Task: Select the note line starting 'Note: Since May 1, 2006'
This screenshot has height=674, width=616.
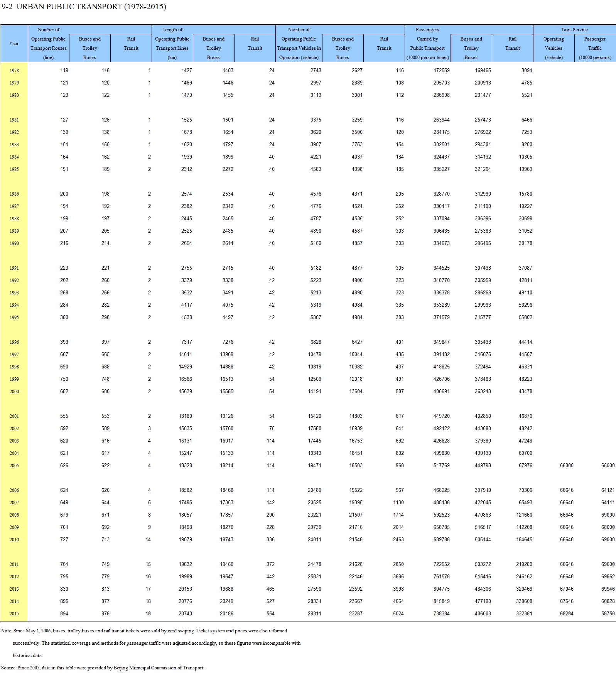Action: 144,631
